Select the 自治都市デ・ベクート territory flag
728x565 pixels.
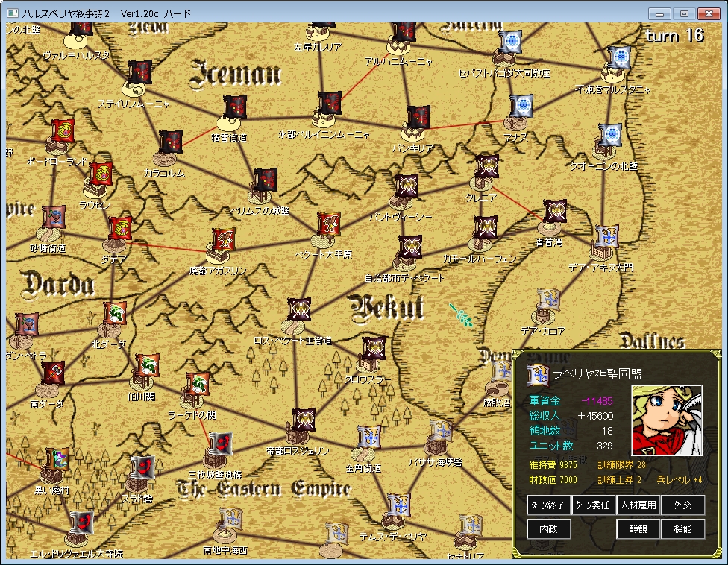[x=410, y=247]
